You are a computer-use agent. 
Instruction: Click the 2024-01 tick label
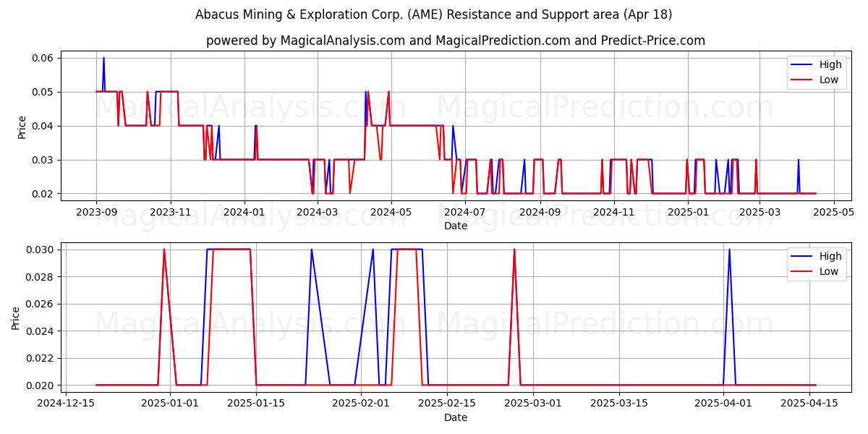point(244,212)
